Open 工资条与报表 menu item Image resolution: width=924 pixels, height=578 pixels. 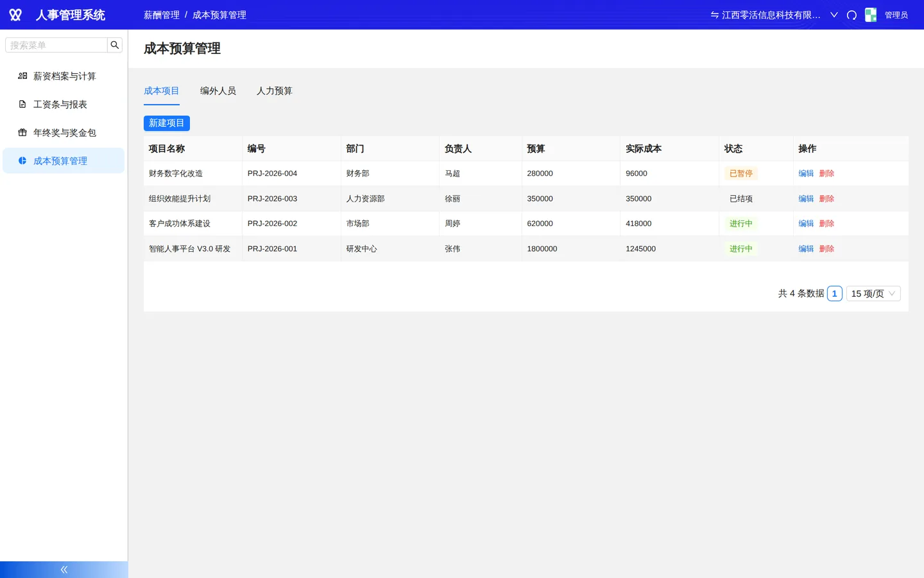64,104
